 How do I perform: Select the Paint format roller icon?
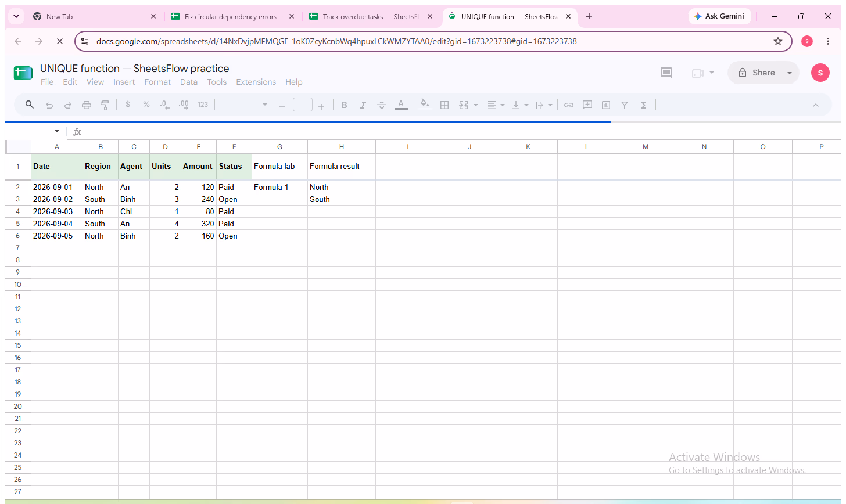pos(105,105)
